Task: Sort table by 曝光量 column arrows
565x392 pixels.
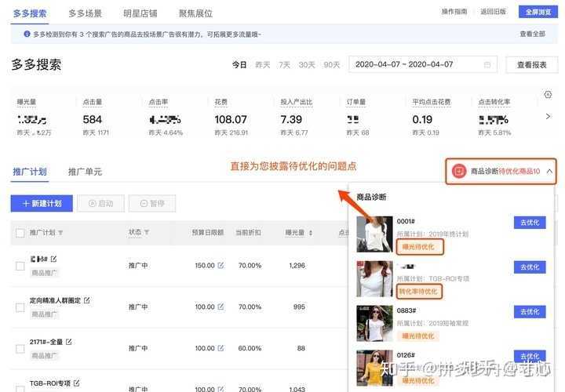Action: 311,233
